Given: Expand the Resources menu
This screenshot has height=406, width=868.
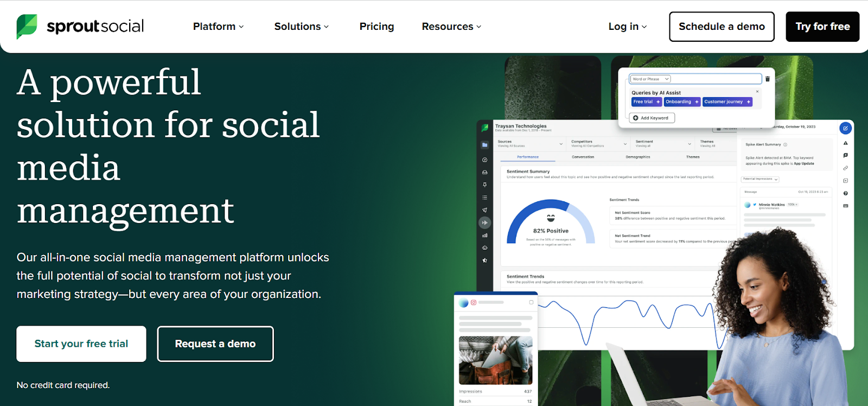Looking at the screenshot, I should [x=452, y=27].
